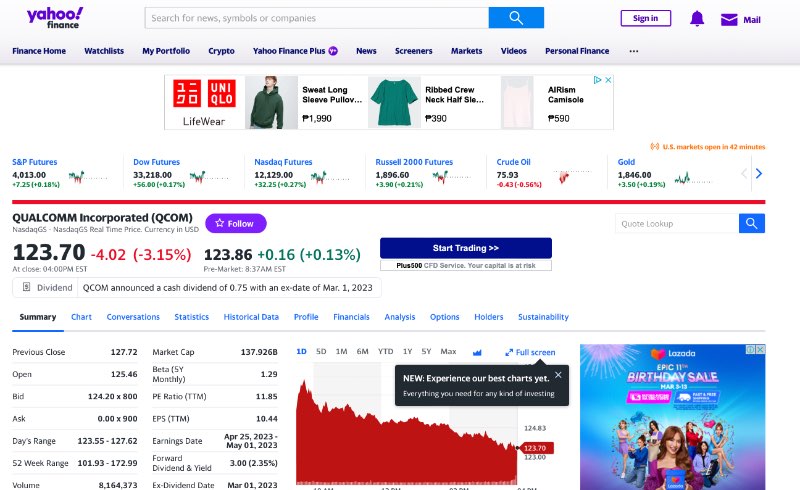Click the Quote Lookup search button
Screen dimensions: 800x490
click(752, 223)
